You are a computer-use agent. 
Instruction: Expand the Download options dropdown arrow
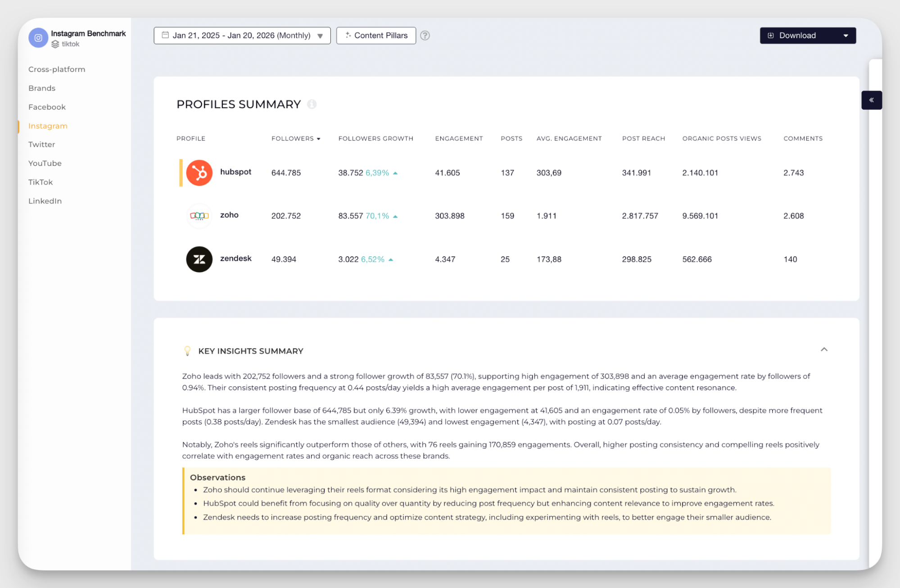pyautogui.click(x=846, y=35)
